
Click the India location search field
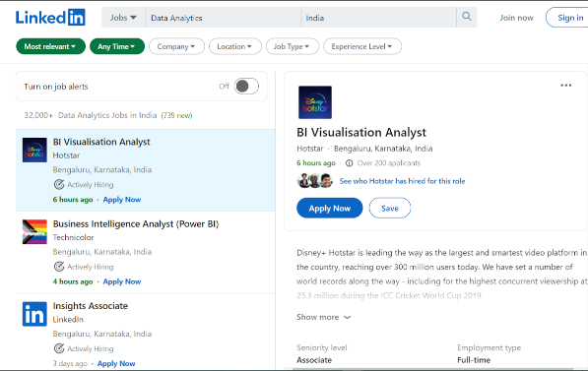click(379, 18)
